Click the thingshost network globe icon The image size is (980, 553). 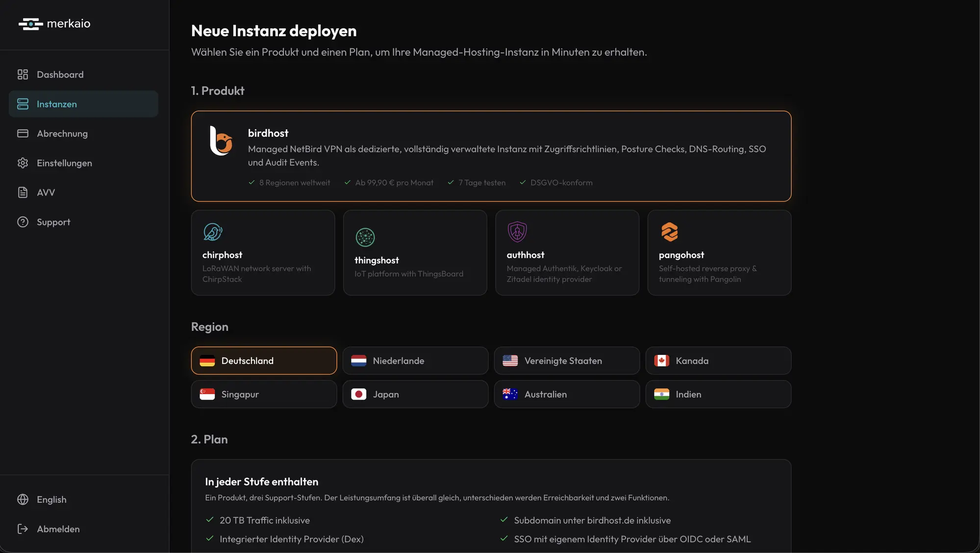(365, 237)
